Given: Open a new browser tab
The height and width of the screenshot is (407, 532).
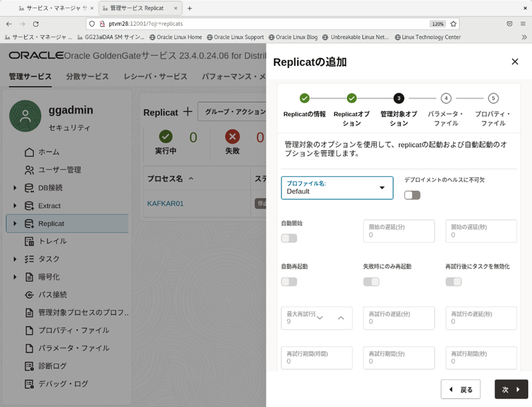Looking at the screenshot, I should [190, 9].
